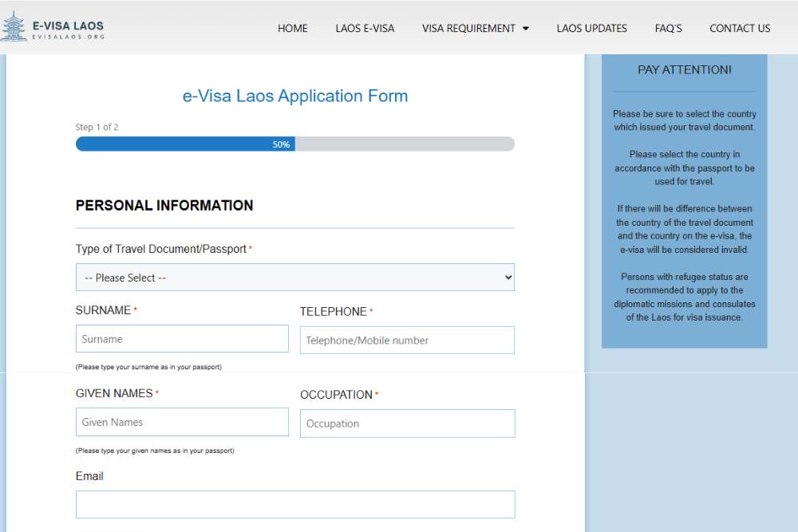This screenshot has height=532, width=798.
Task: Open the LAOS E-VISA menu item
Action: pyautogui.click(x=365, y=28)
